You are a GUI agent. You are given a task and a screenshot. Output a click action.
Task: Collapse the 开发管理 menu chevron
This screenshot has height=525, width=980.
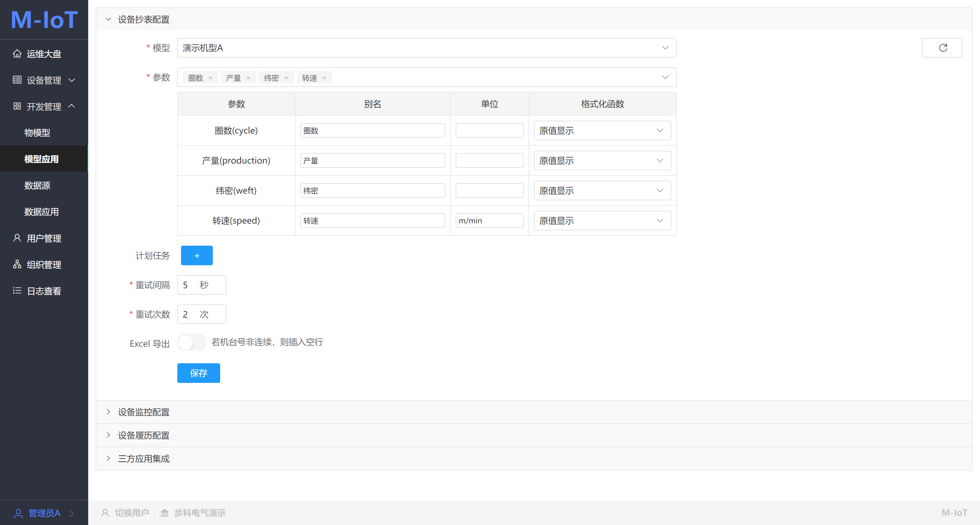72,106
